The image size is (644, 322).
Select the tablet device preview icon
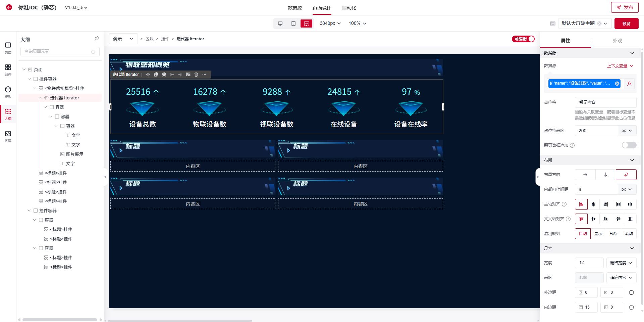click(x=293, y=24)
